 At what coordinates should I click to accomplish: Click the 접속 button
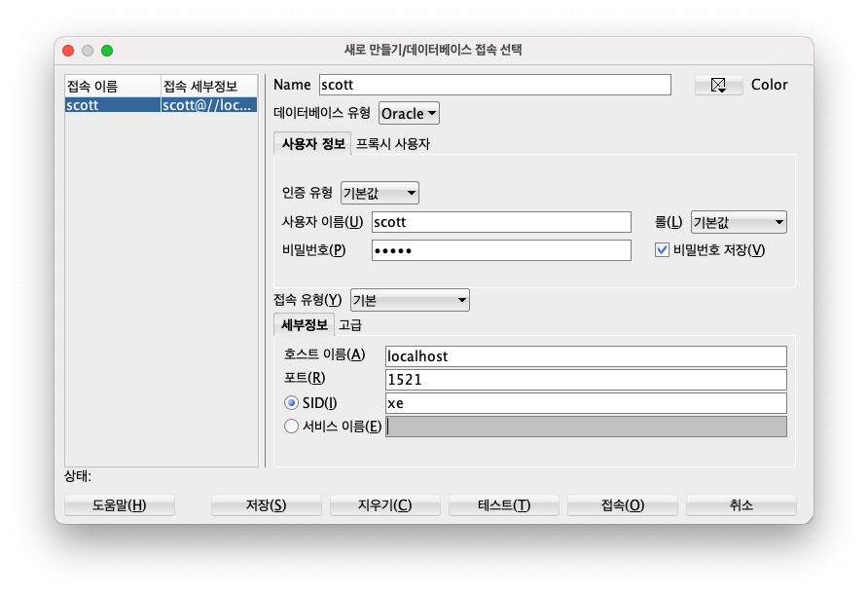tap(623, 505)
